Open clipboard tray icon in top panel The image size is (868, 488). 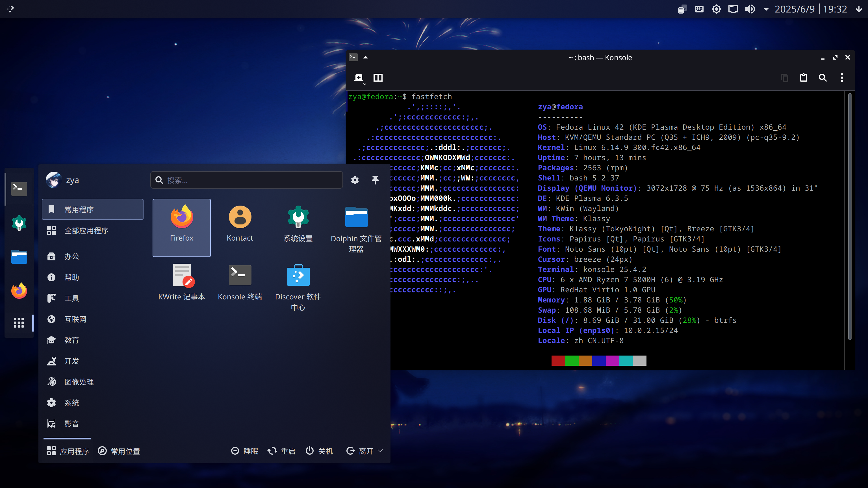coord(682,9)
